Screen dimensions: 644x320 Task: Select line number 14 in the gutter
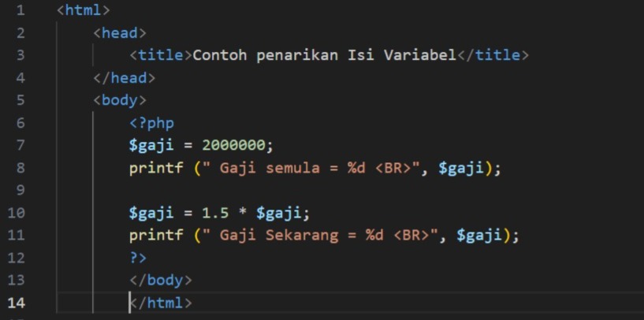click(17, 303)
